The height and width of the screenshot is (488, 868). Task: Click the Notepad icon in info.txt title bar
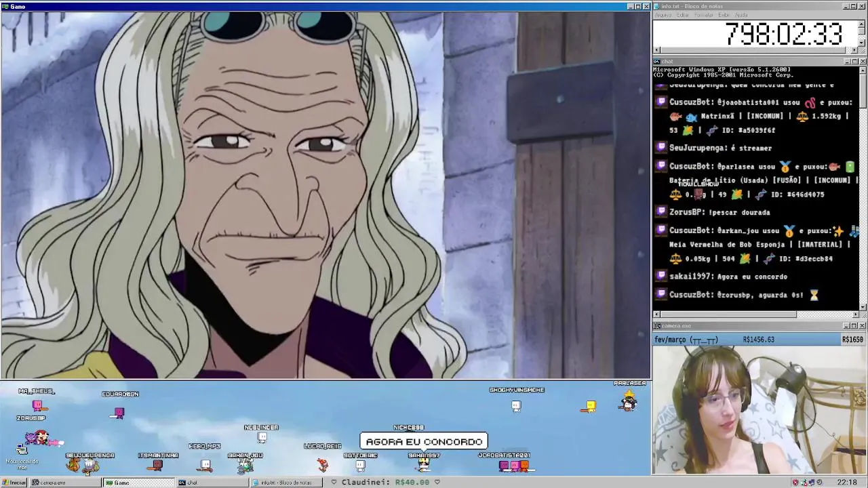tap(656, 6)
